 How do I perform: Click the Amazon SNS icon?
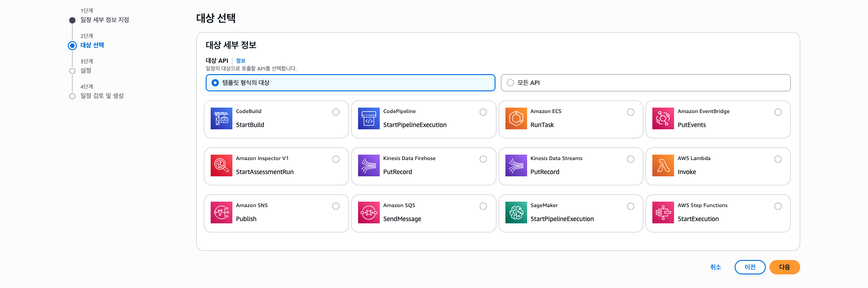pyautogui.click(x=222, y=212)
